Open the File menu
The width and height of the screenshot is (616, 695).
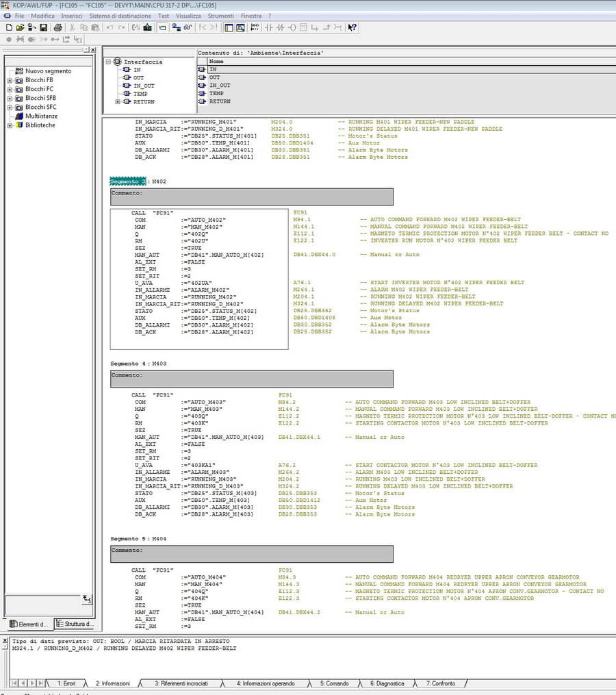tap(19, 16)
